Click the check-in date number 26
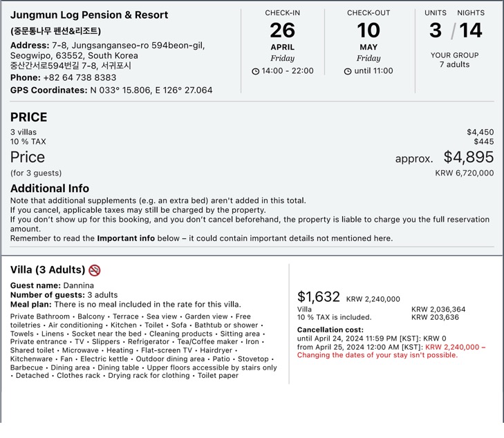Viewport: 504px width, 438px height. [282, 30]
